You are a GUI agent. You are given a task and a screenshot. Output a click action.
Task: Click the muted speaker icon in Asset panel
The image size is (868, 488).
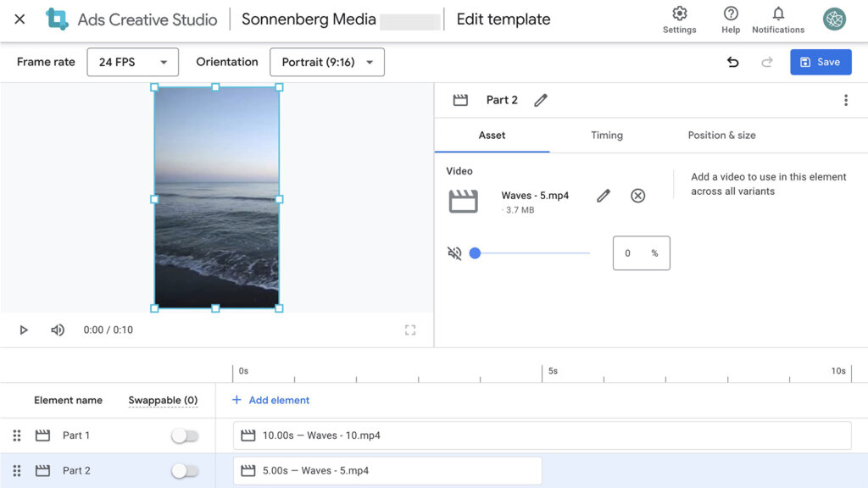pos(454,252)
